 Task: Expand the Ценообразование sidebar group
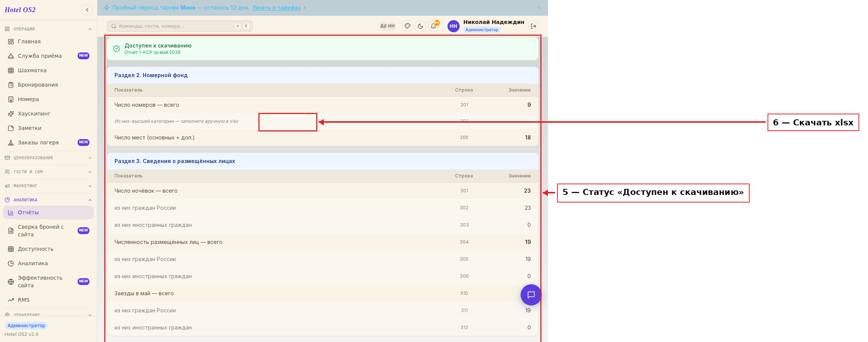tap(48, 158)
